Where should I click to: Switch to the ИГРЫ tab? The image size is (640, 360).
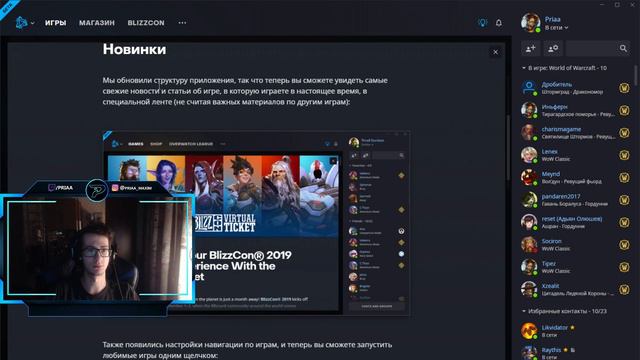(x=56, y=23)
